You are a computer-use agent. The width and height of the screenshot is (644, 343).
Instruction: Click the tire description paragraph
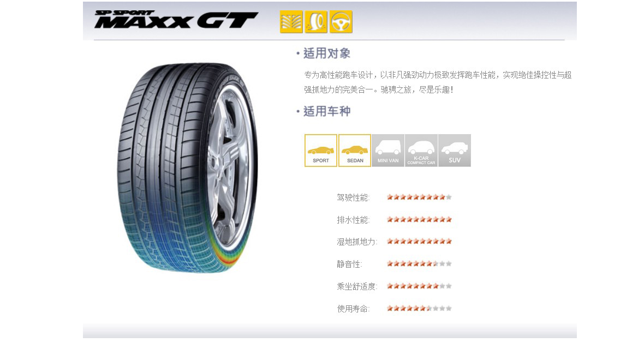coord(438,82)
